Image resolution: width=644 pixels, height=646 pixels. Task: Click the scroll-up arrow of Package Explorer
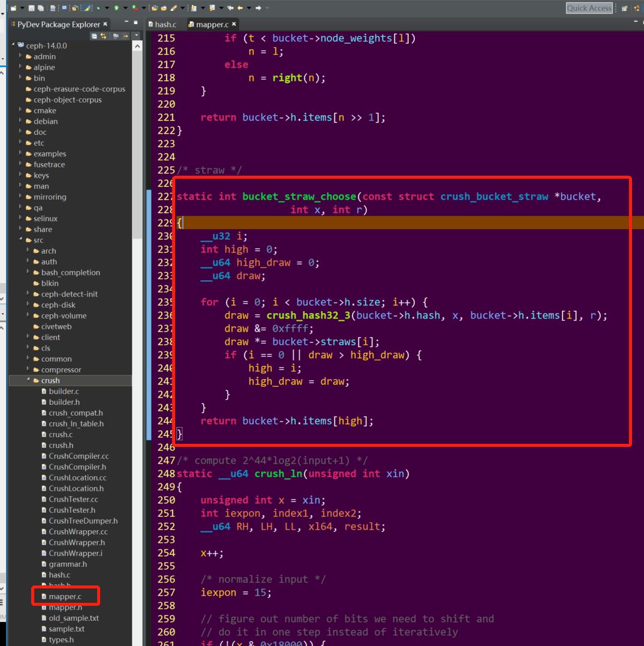click(137, 46)
